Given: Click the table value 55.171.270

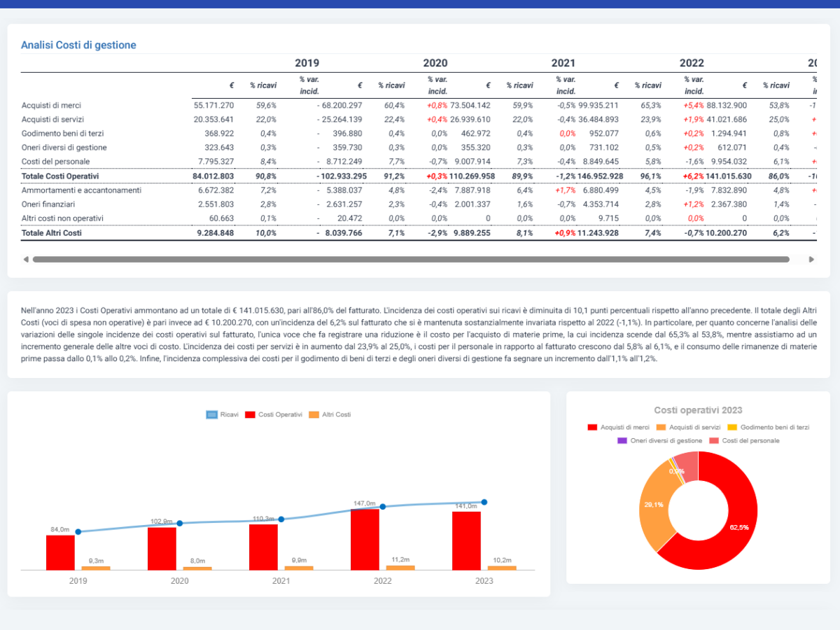Looking at the screenshot, I should [213, 105].
